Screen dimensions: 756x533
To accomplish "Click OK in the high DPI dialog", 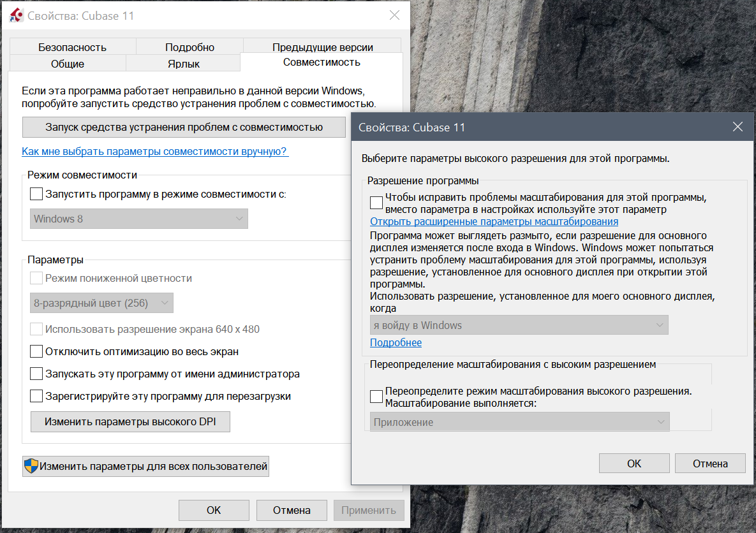I will pos(634,463).
